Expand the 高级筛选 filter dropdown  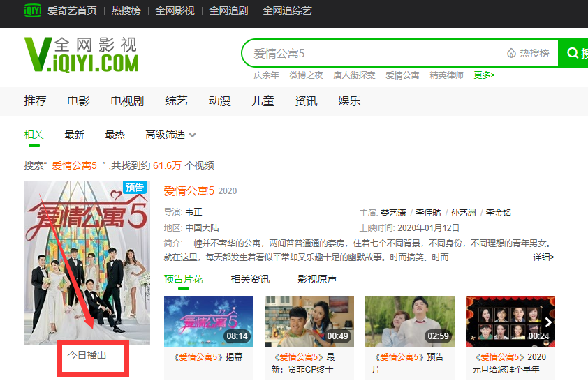170,135
